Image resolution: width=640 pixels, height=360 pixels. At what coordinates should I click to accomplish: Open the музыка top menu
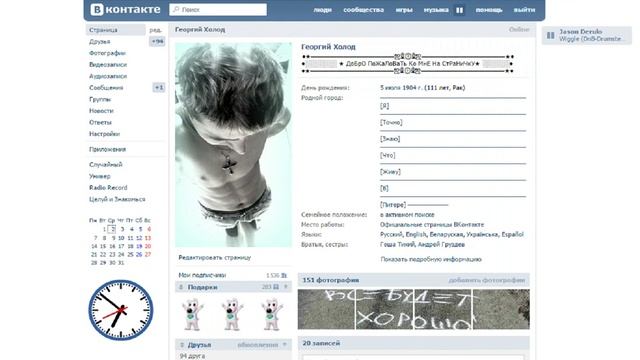pyautogui.click(x=436, y=10)
